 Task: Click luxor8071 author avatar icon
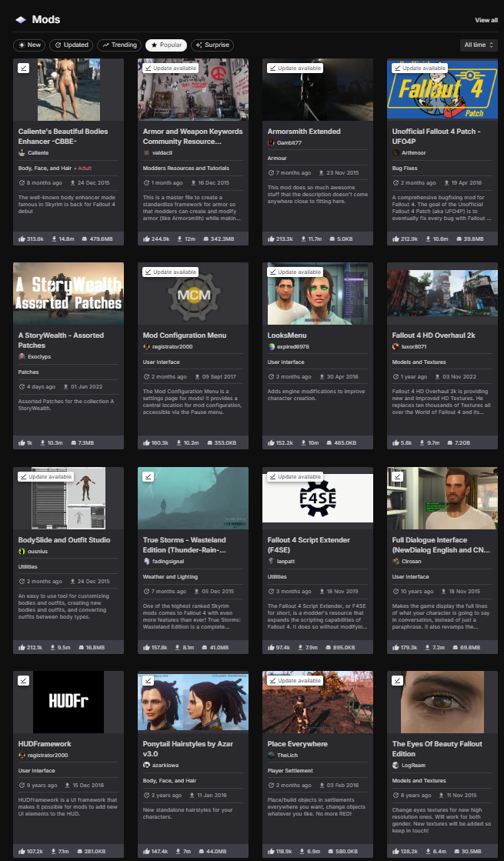tap(396, 346)
